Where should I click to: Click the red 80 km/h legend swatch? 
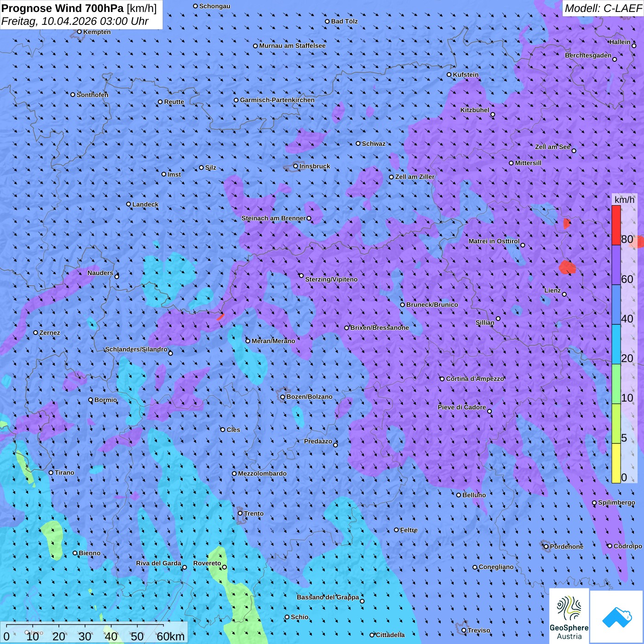click(616, 225)
